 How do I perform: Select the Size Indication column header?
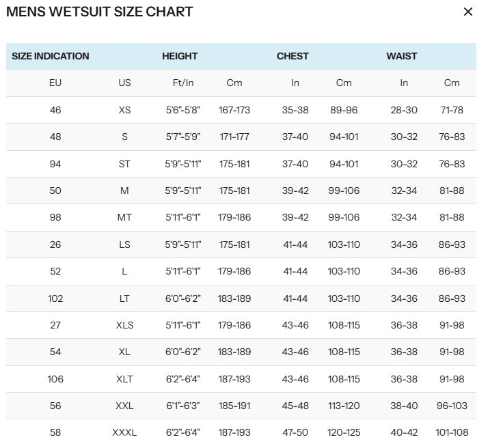[x=51, y=56]
